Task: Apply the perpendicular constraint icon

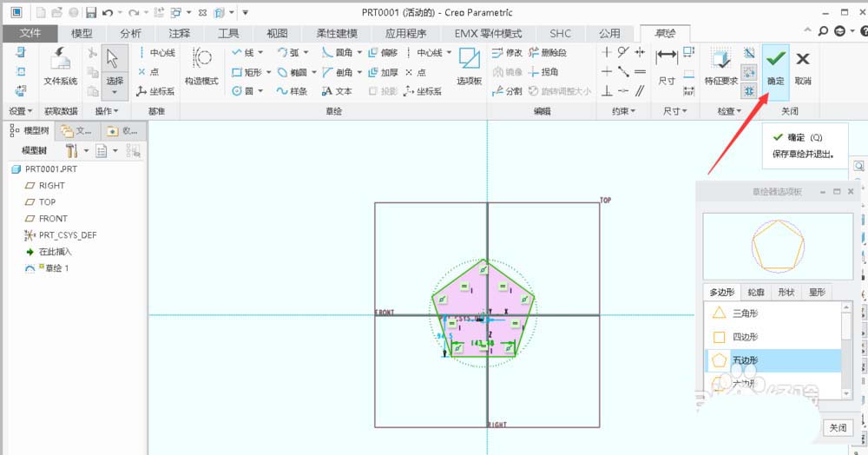Action: coord(607,91)
